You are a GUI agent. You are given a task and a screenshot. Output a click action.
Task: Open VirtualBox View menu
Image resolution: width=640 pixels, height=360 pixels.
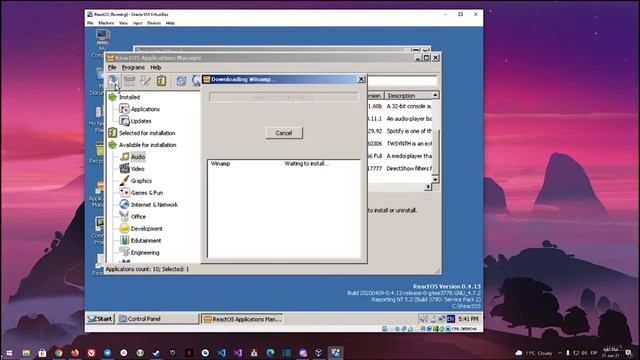coord(123,23)
